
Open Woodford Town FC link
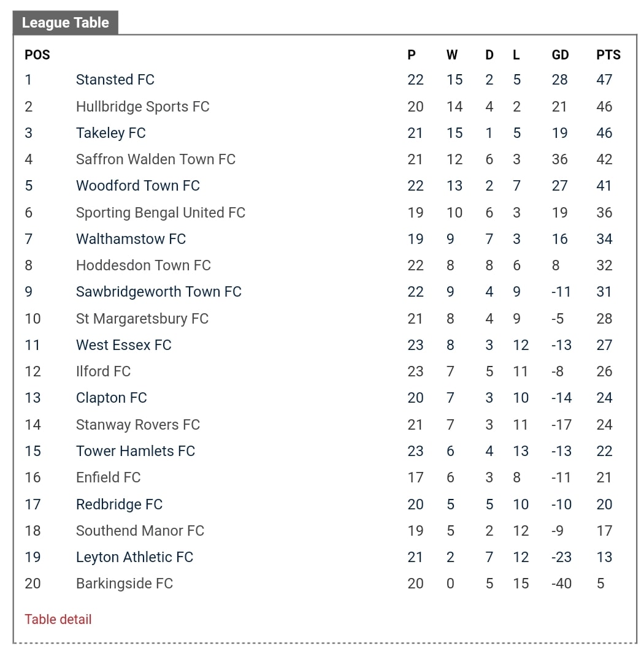138,186
